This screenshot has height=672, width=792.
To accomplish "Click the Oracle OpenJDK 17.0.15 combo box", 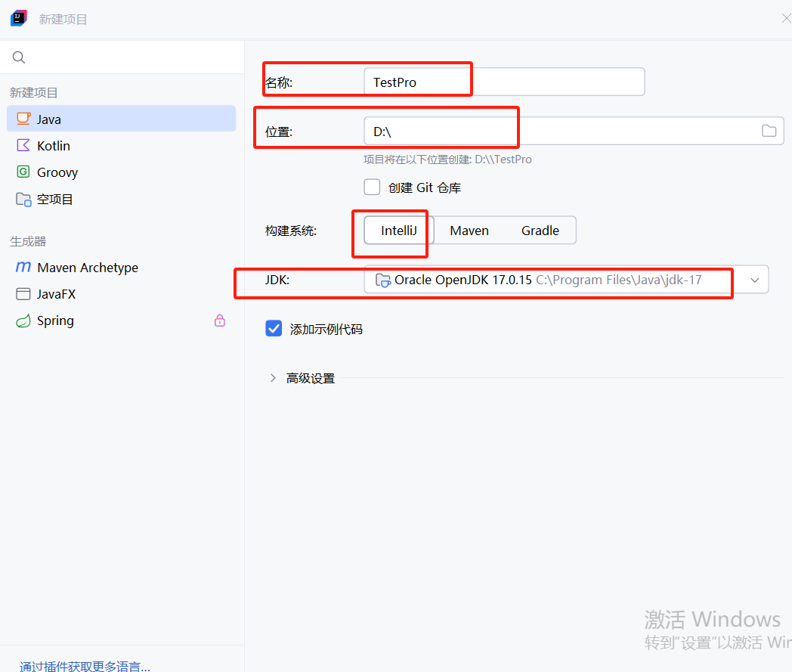I will [x=566, y=280].
